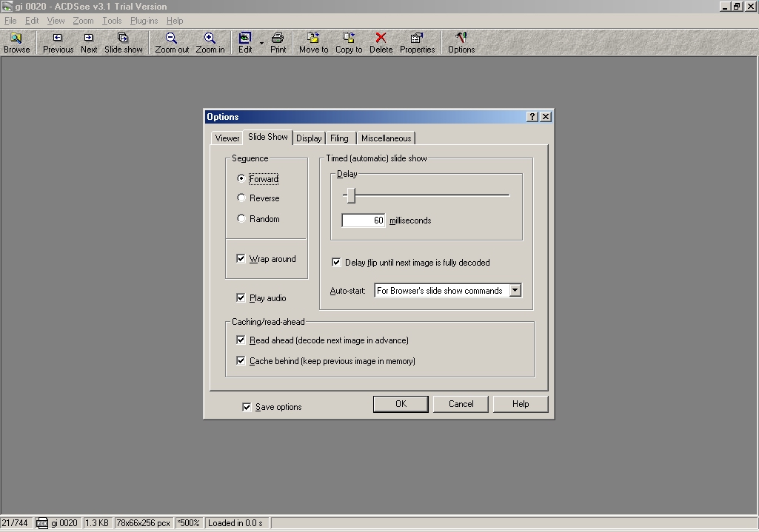The width and height of the screenshot is (759, 532).
Task: Start Slide show from toolbar
Action: coord(124,43)
